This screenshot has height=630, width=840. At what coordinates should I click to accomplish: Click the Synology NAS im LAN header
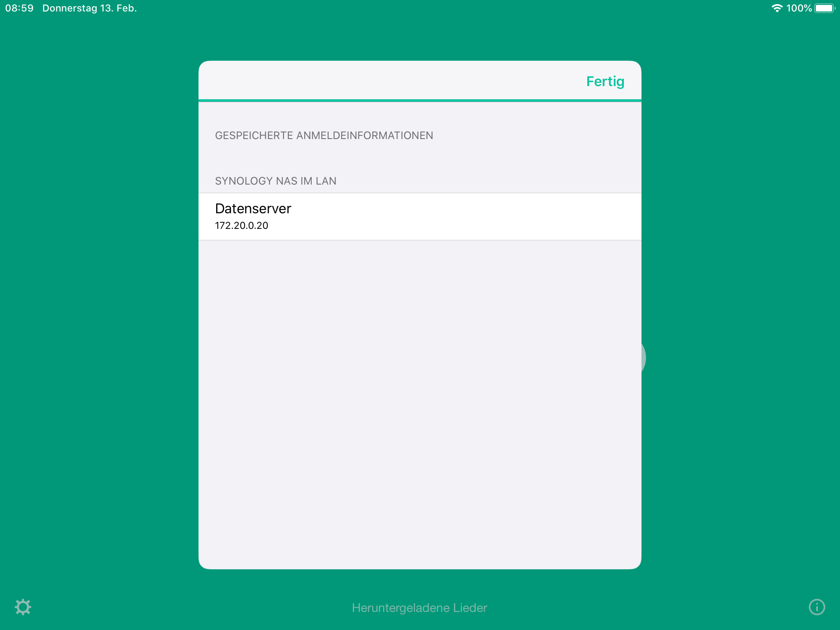click(276, 181)
